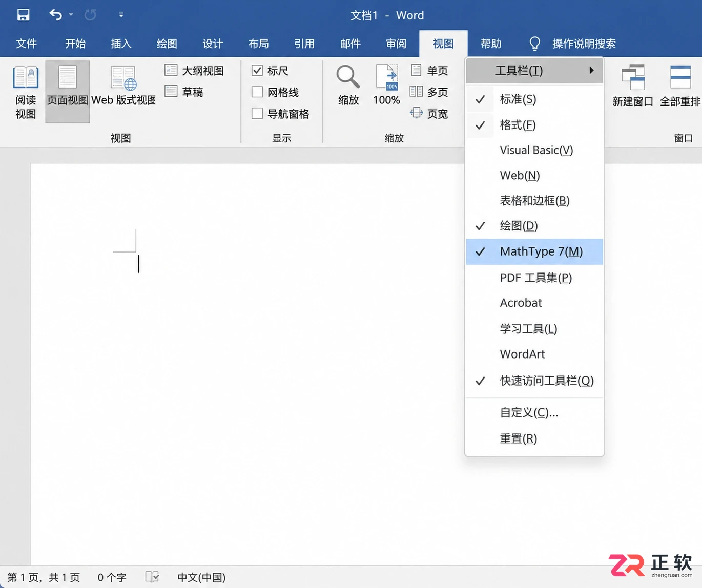This screenshot has width=702, height=588.
Task: Enable 学习工具(L) toolbar
Action: click(534, 329)
